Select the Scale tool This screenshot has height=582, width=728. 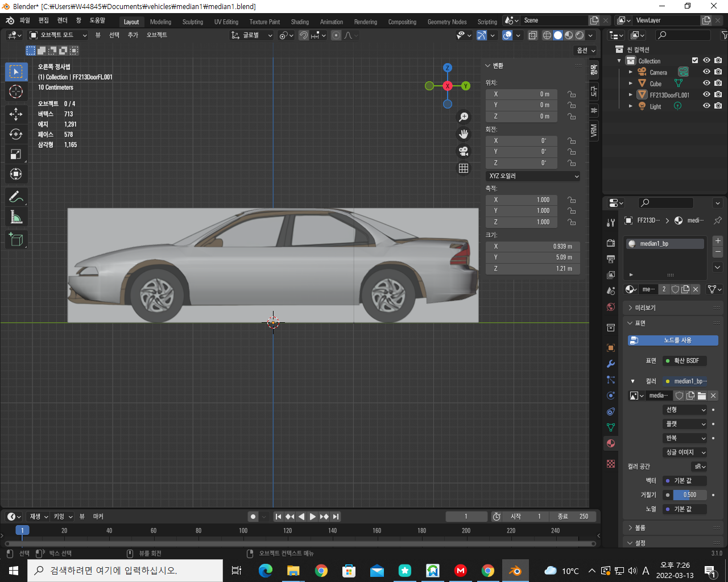pyautogui.click(x=16, y=154)
